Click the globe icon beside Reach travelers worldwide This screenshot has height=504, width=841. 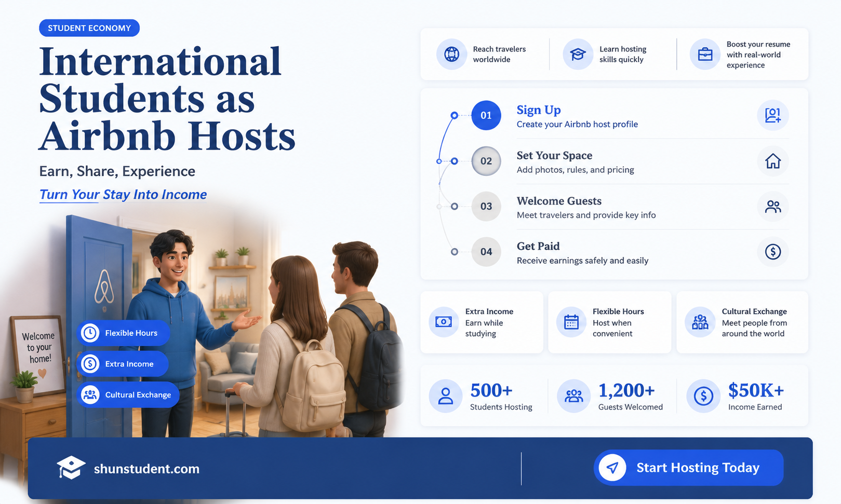click(451, 54)
